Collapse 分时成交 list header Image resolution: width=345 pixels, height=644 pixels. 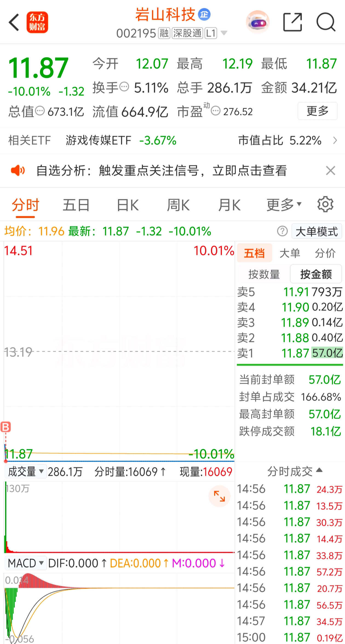tap(295, 471)
